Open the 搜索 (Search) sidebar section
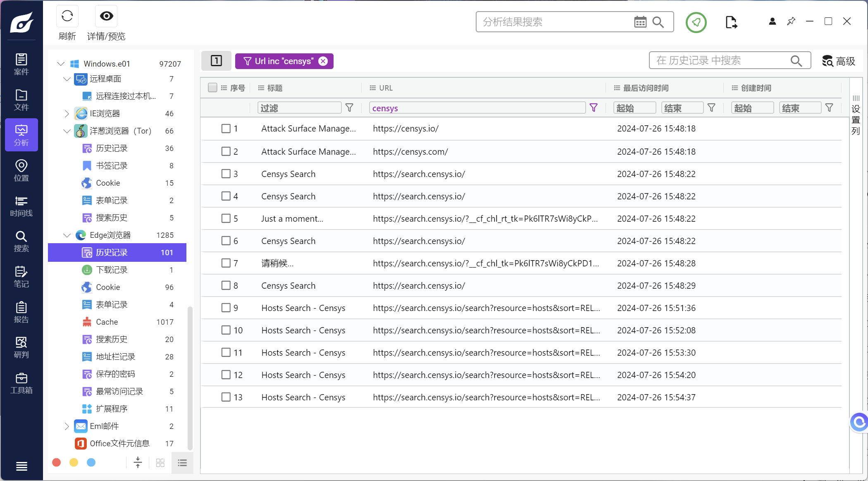The image size is (868, 481). [21, 242]
